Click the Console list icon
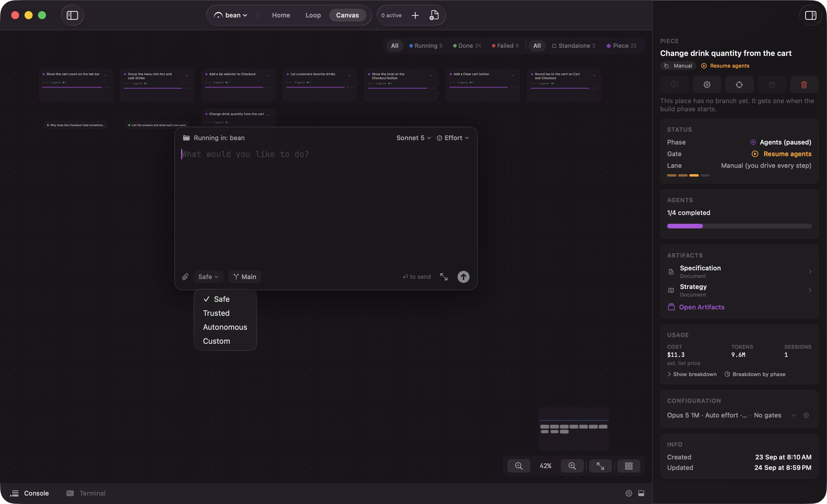This screenshot has width=827, height=504. 14,493
